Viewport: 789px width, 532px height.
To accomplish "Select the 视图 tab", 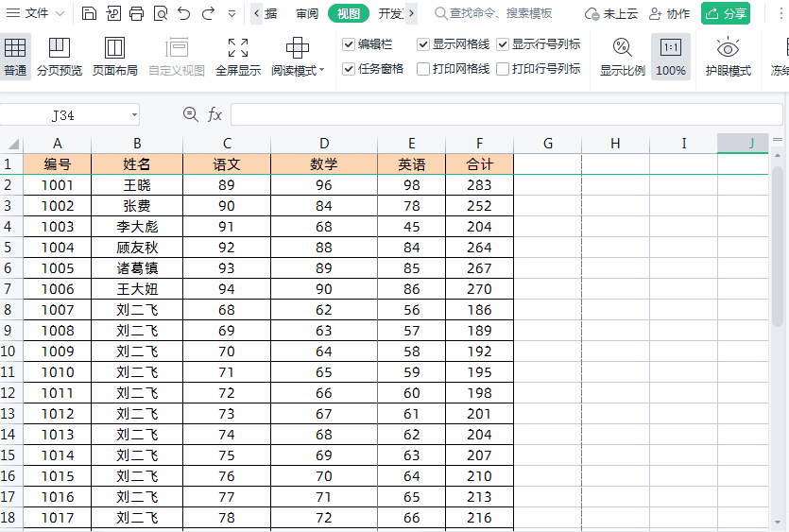I will (349, 13).
